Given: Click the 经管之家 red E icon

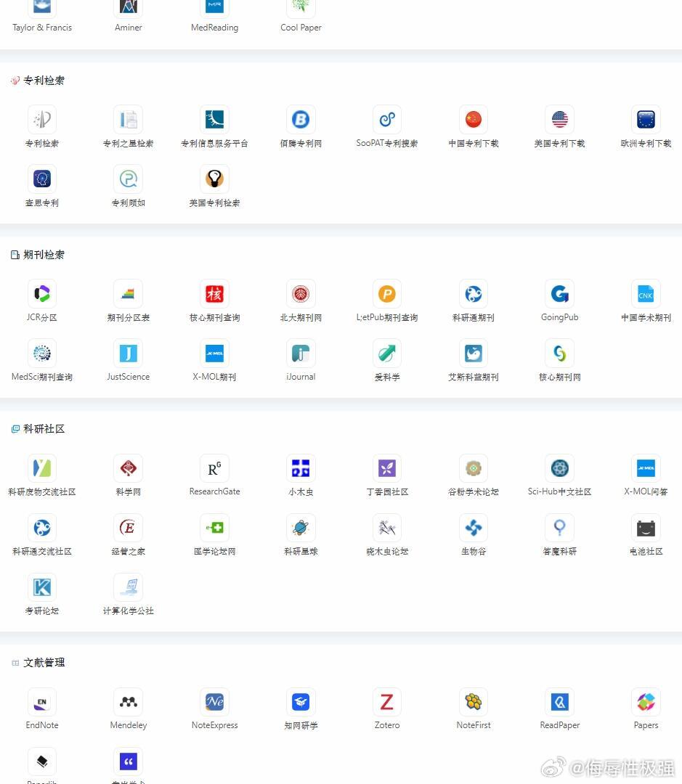Looking at the screenshot, I should (x=128, y=528).
